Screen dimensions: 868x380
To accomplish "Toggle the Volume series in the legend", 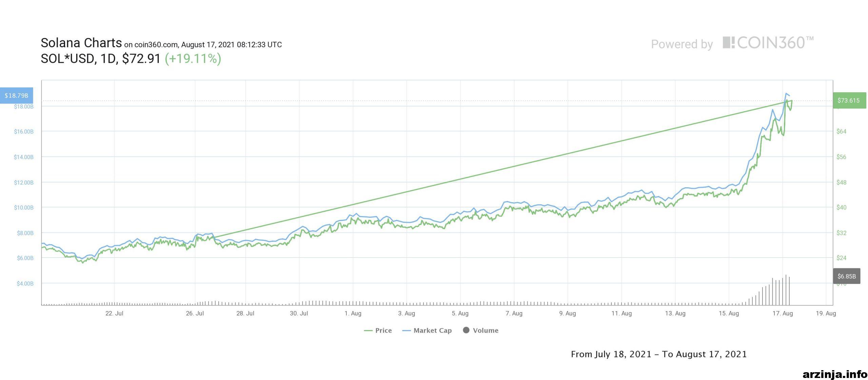I will click(x=481, y=330).
